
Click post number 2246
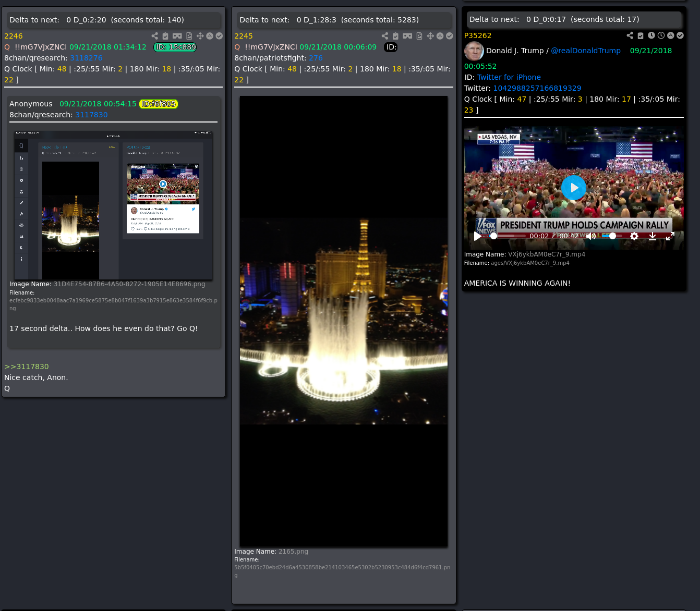click(14, 36)
